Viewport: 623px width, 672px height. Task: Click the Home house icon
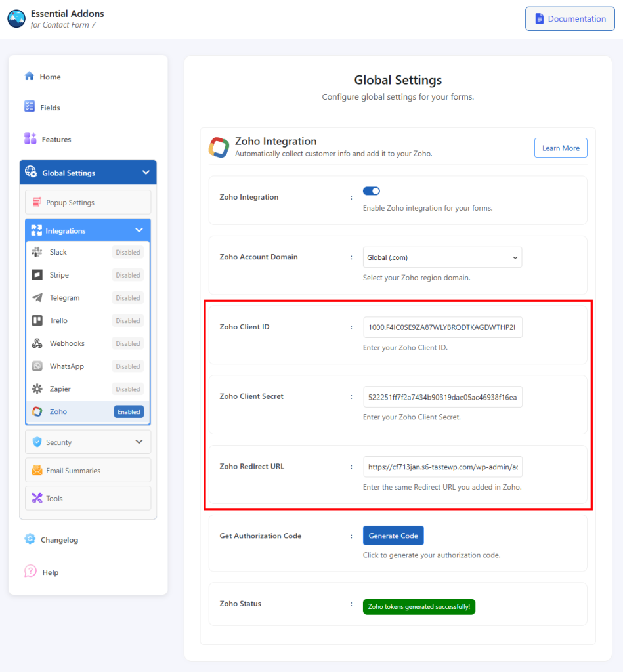coord(29,76)
